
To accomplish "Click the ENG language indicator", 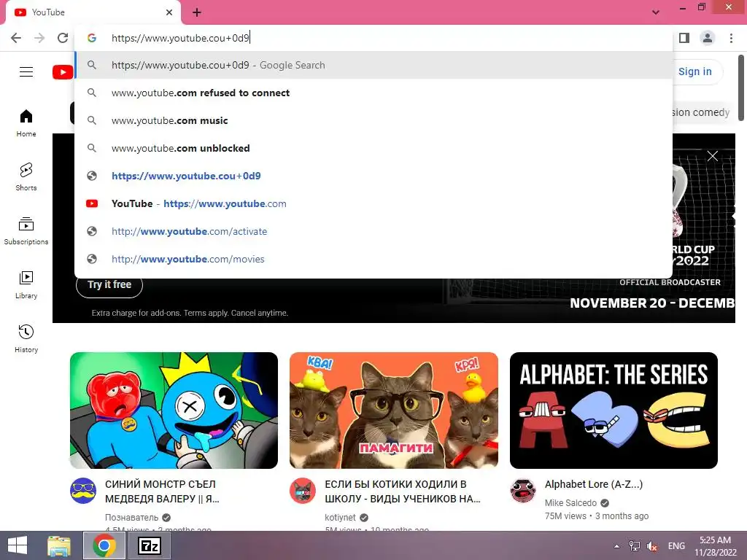I will click(676, 546).
